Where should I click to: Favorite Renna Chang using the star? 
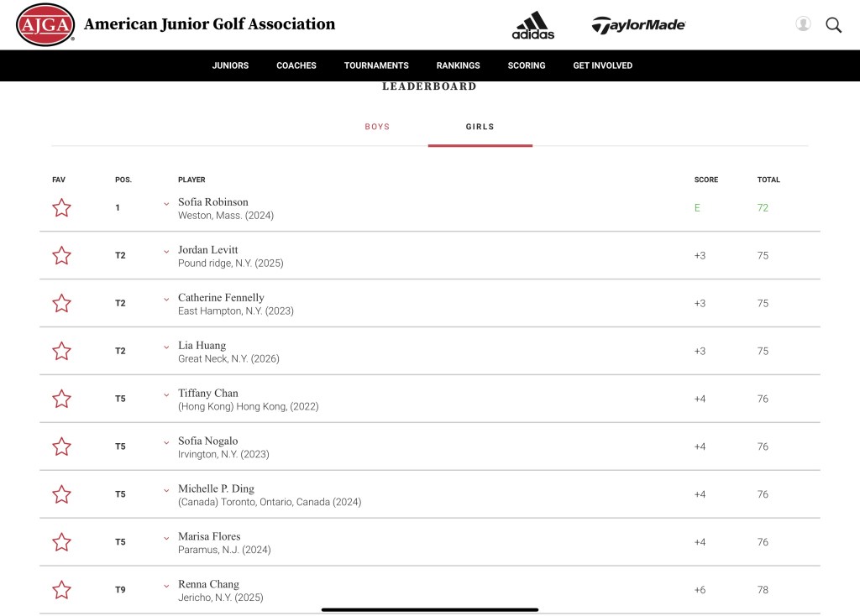61,591
